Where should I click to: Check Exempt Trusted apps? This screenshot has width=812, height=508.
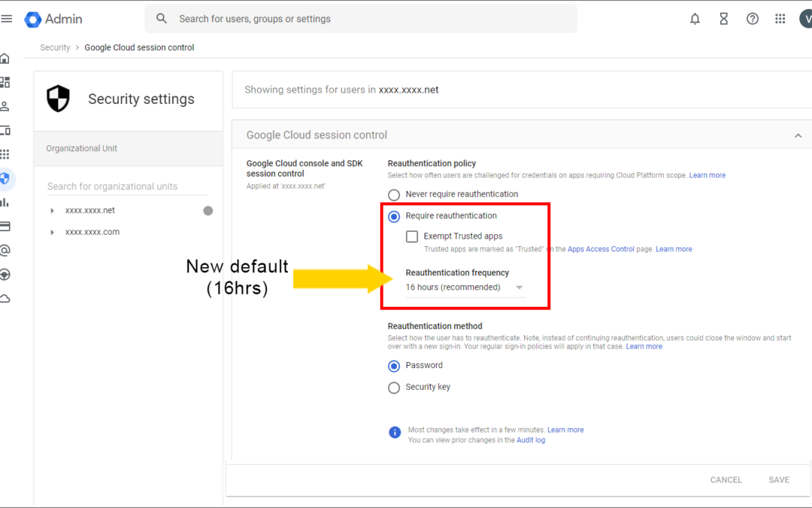[412, 236]
